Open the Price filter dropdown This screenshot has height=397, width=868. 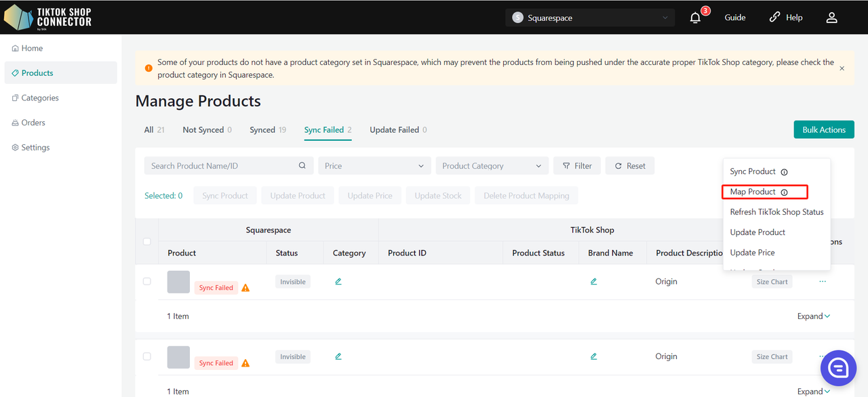(x=374, y=166)
